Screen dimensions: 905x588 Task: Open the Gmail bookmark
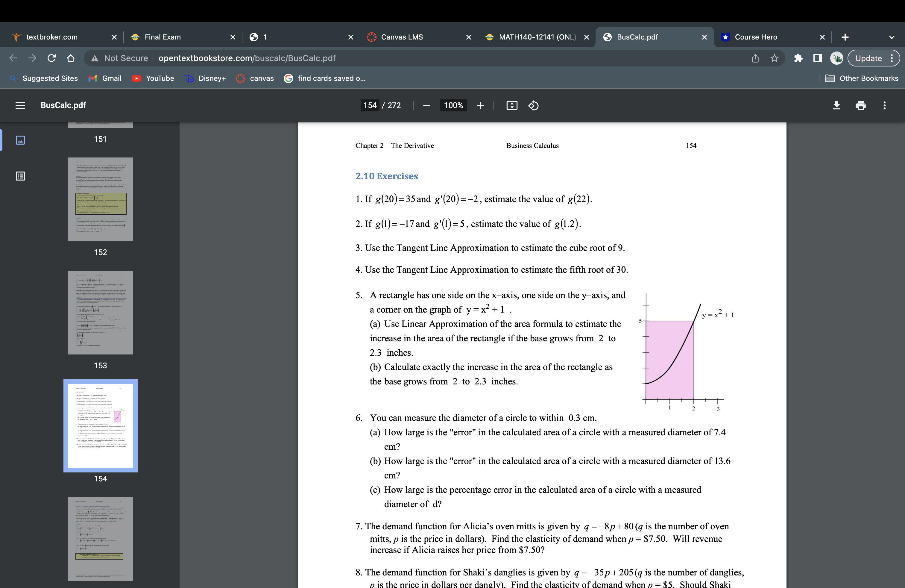(x=105, y=78)
